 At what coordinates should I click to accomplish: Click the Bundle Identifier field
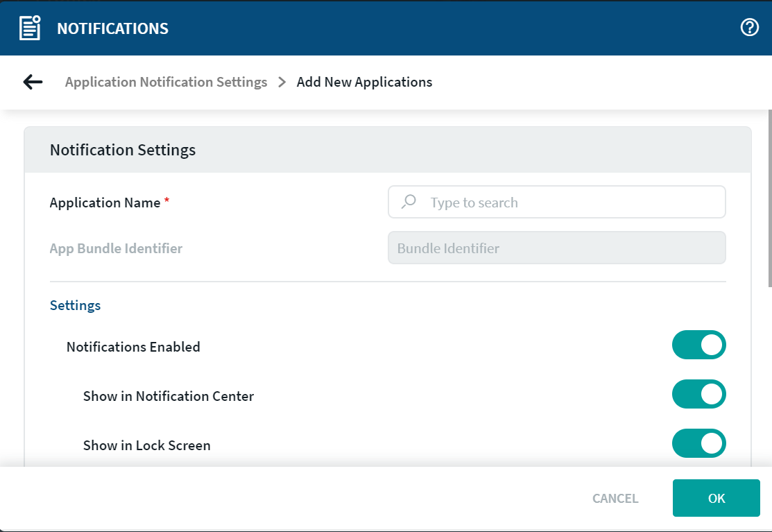point(556,248)
